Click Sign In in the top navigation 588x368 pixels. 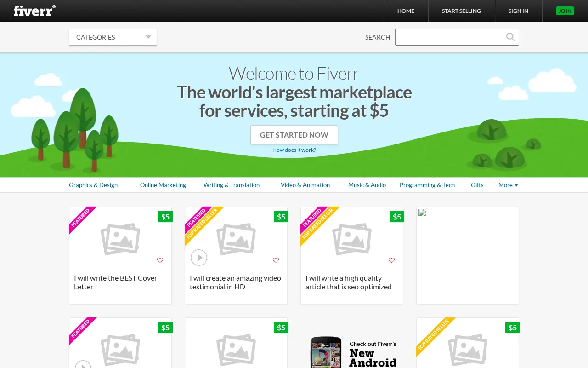point(518,11)
